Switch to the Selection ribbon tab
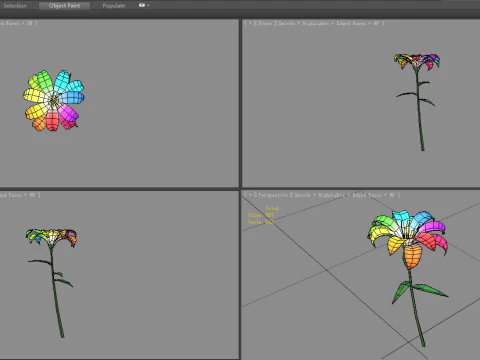 click(15, 6)
